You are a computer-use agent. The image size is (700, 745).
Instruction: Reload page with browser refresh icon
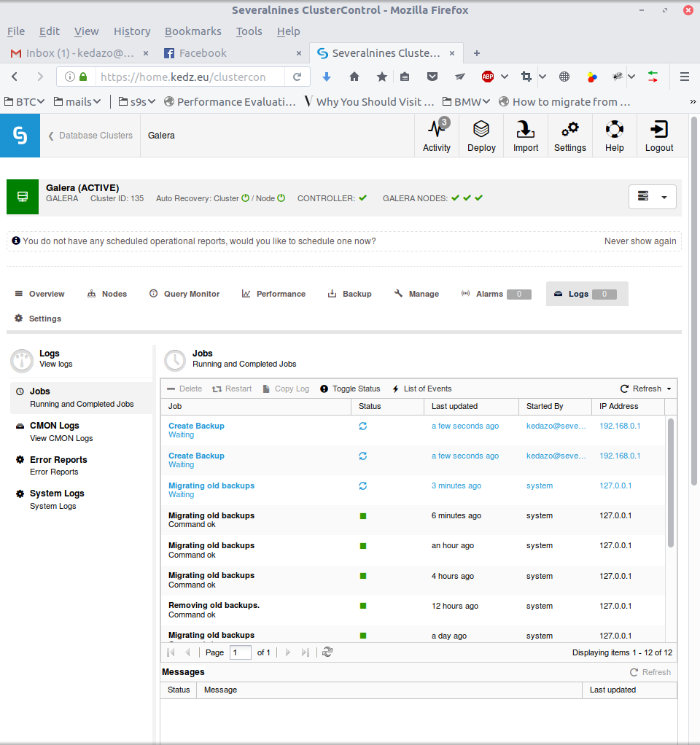297,77
